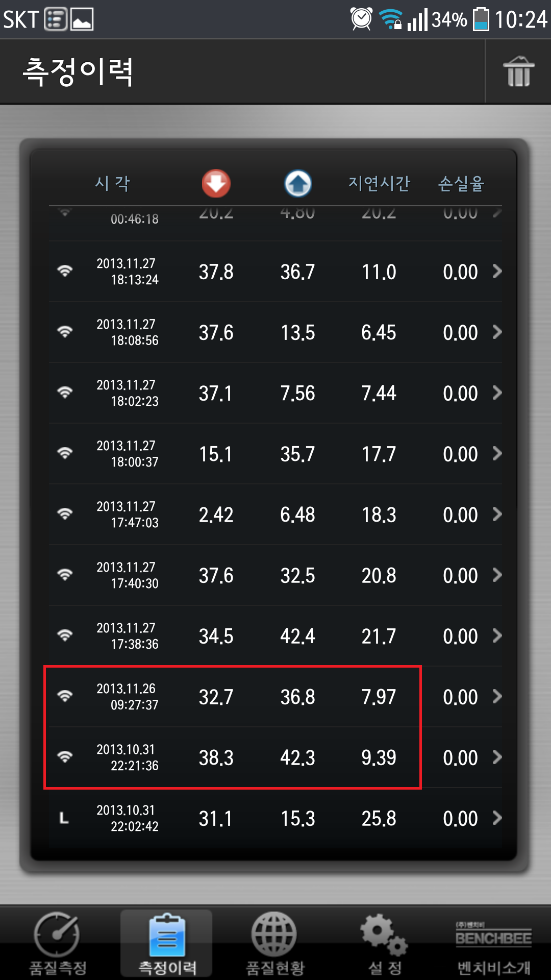Tap the alarm clock status bar icon
Screen dimensions: 551x980
[x=361, y=19]
